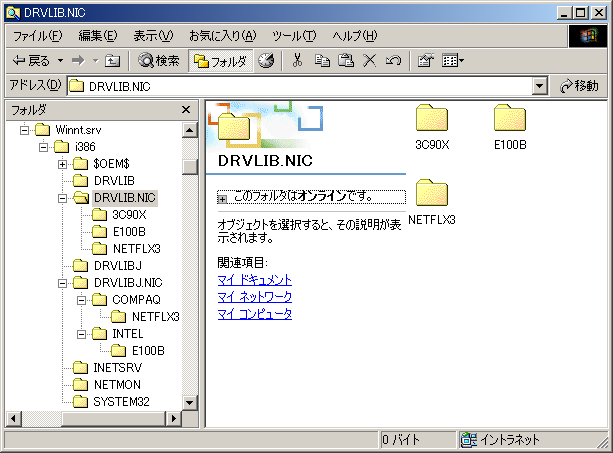This screenshot has width=613, height=453.
Task: Select E100B under DRVLIB.NIC in tree
Action: click(129, 232)
